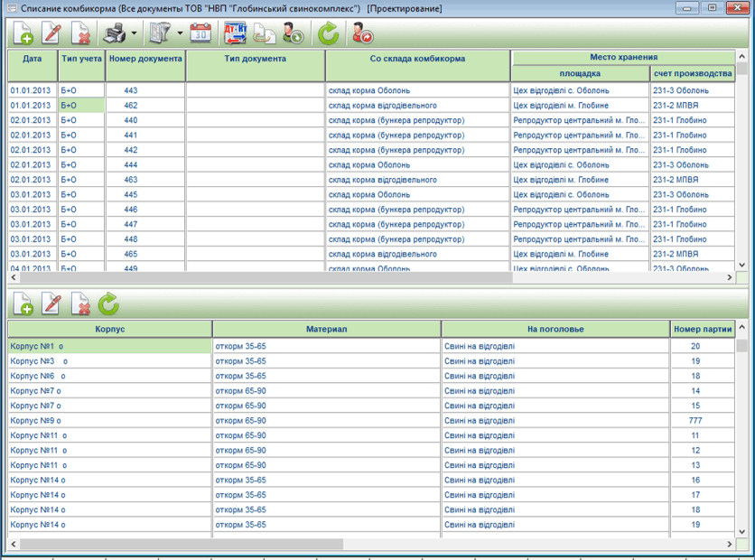Click the 'Номер документа' column header

coord(145,59)
